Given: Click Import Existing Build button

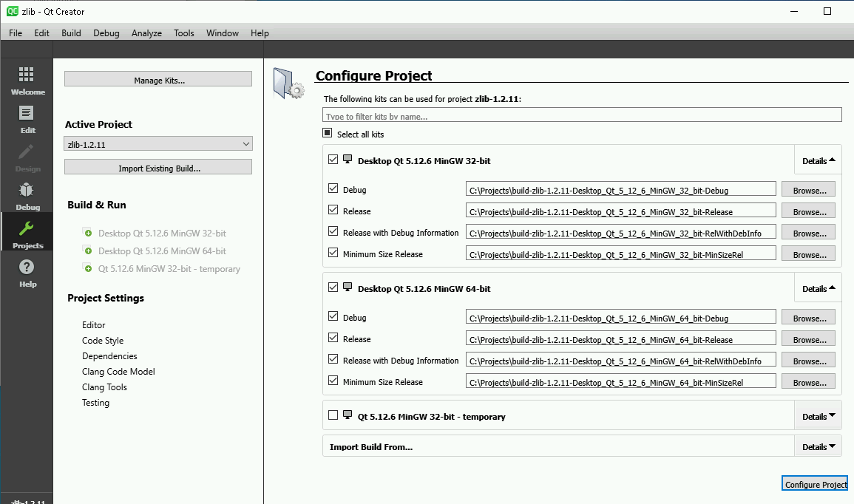Looking at the screenshot, I should [158, 168].
